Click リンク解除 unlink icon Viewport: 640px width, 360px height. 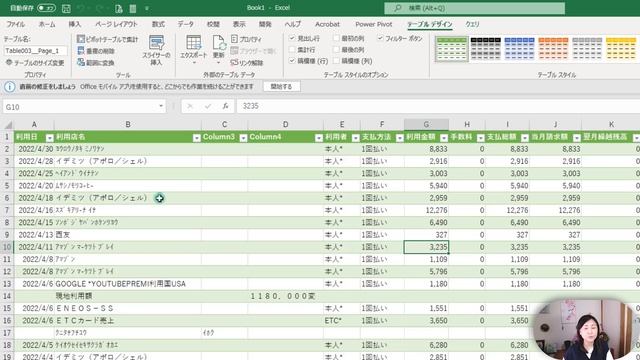[x=247, y=62]
